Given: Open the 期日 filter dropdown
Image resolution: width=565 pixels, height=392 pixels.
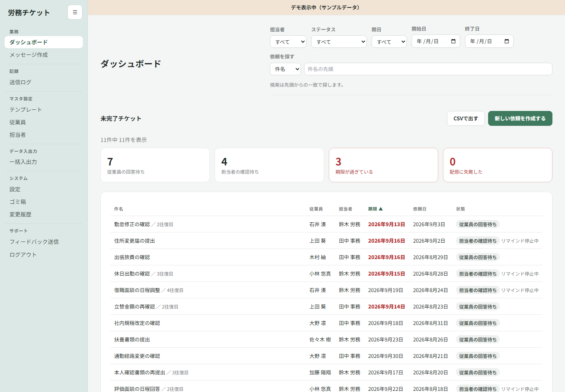Looking at the screenshot, I should point(389,42).
